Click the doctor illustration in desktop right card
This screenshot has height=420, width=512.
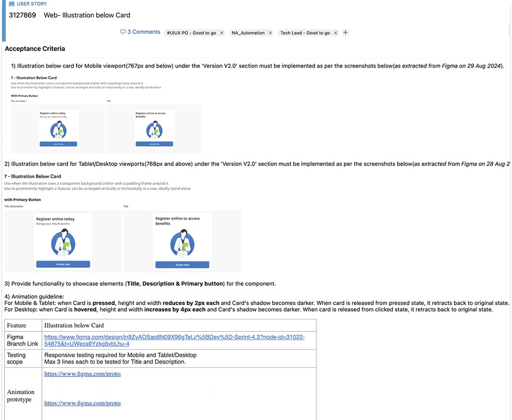click(183, 243)
